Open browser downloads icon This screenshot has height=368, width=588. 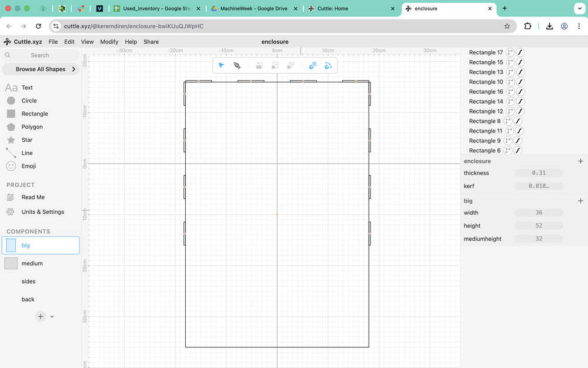point(549,26)
